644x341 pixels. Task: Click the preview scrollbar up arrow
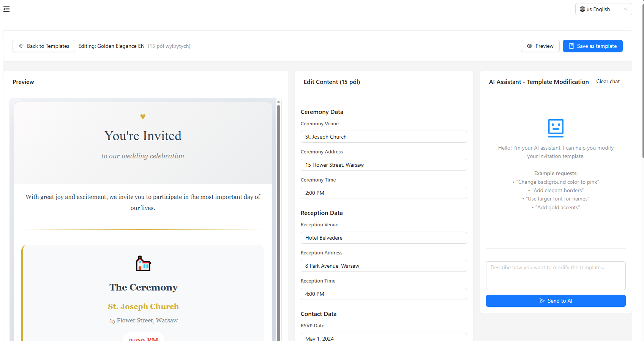(x=278, y=102)
